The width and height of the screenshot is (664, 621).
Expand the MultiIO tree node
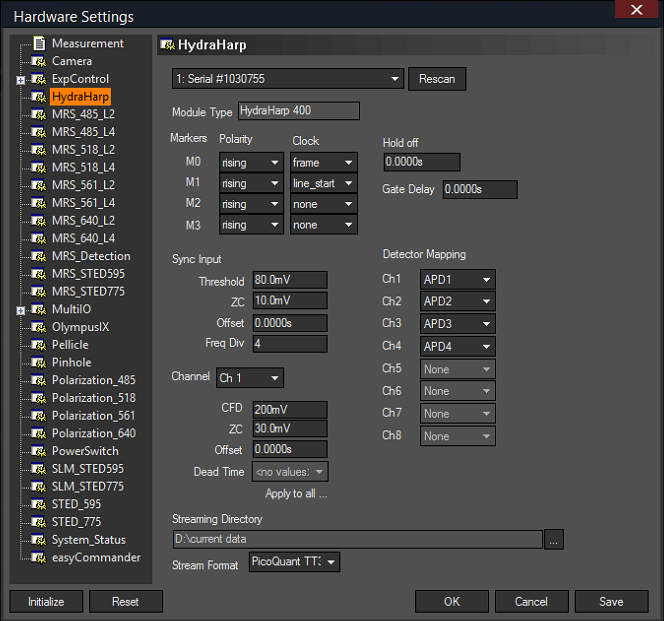[x=20, y=310]
